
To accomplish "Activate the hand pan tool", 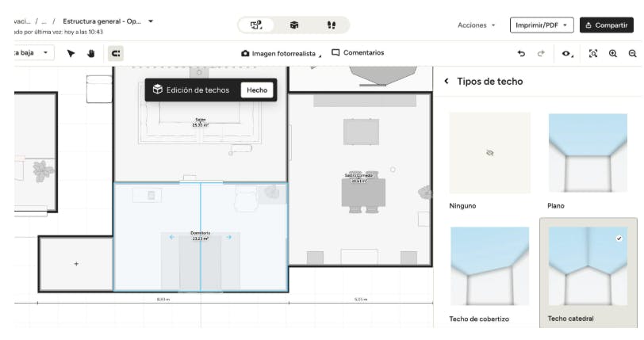I will 90,53.
